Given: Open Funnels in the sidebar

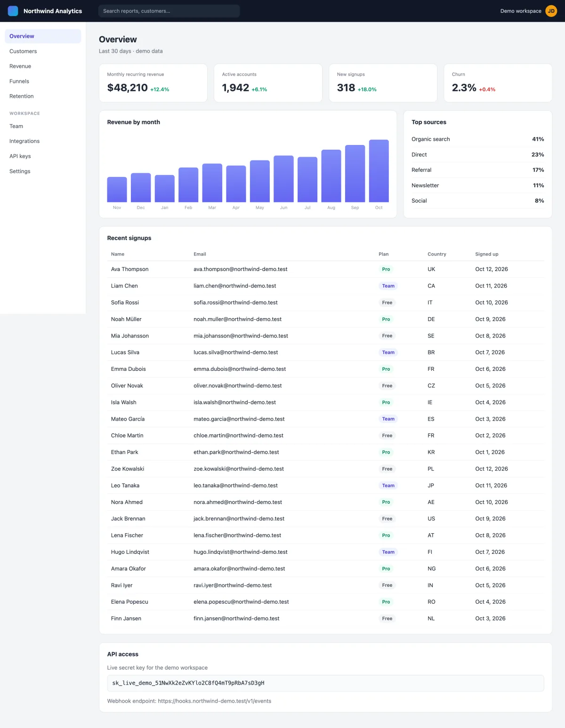Looking at the screenshot, I should tap(43, 81).
